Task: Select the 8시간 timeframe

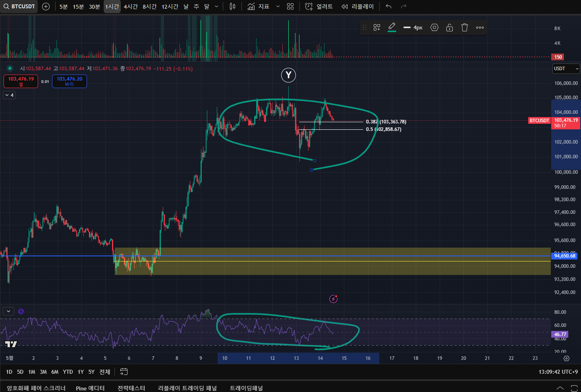Action: (150, 6)
